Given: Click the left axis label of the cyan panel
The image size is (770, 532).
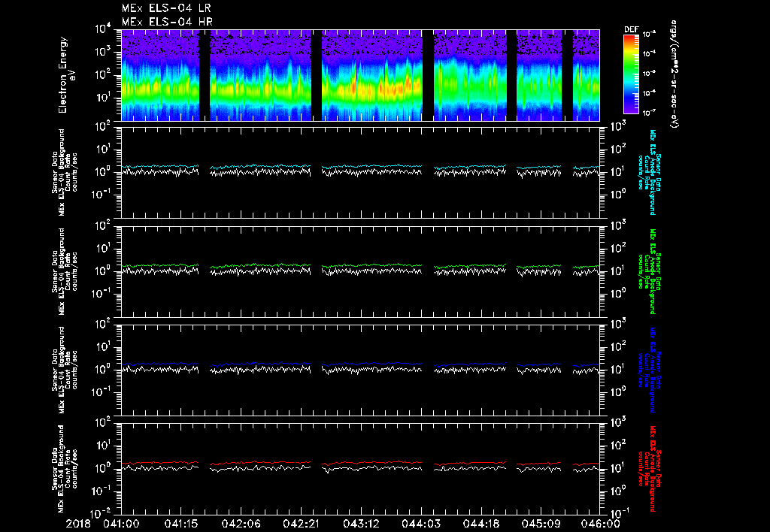Looking at the screenshot, I should coord(65,172).
